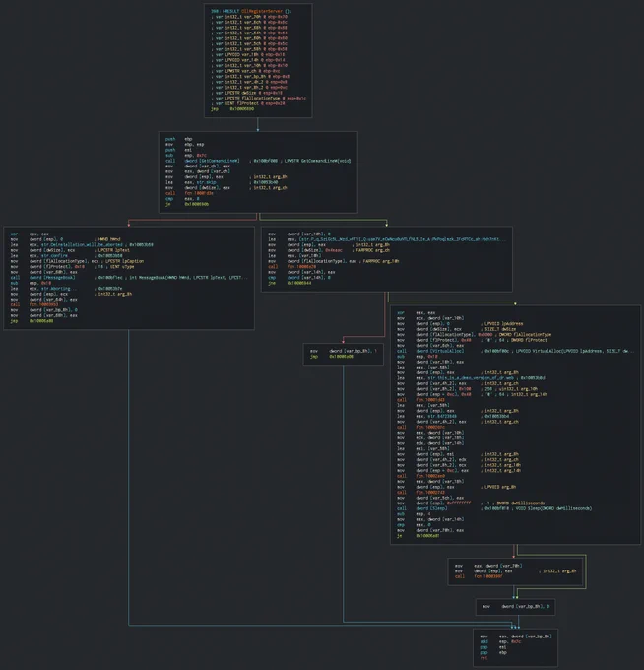Click the 'call dword [VirtualAlloc]' line
This screenshot has height=670, width=644.
click(x=515, y=351)
